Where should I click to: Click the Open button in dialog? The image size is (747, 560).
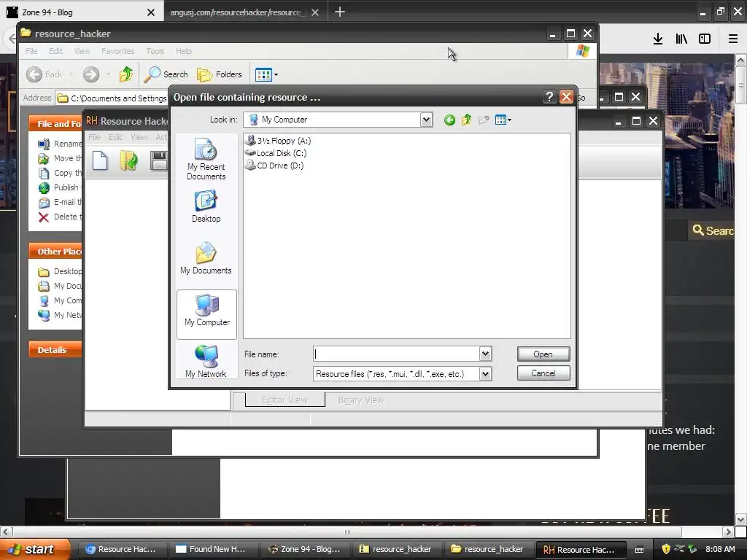[543, 354]
